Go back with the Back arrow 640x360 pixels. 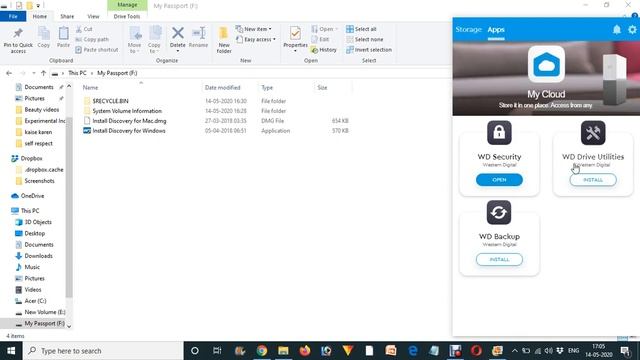click(9, 73)
